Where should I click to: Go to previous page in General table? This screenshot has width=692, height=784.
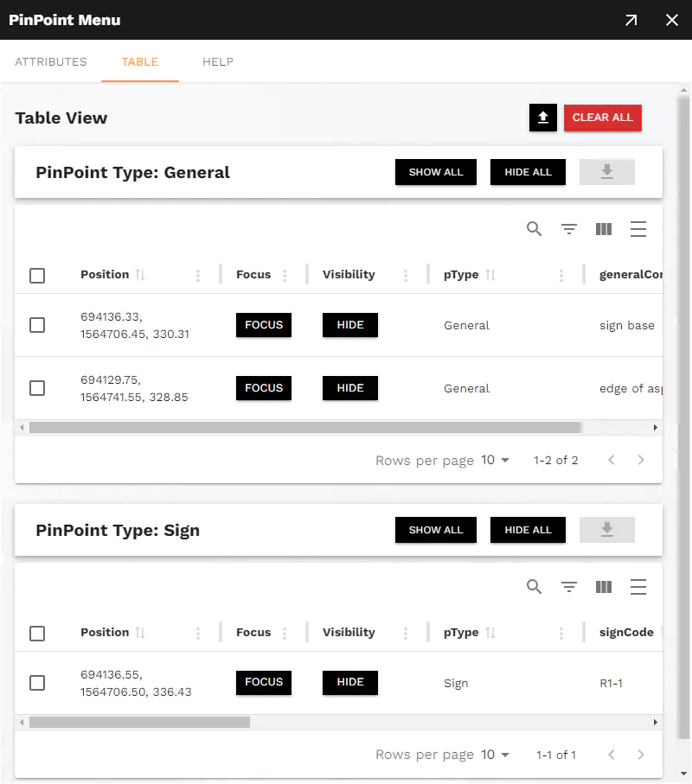[611, 460]
